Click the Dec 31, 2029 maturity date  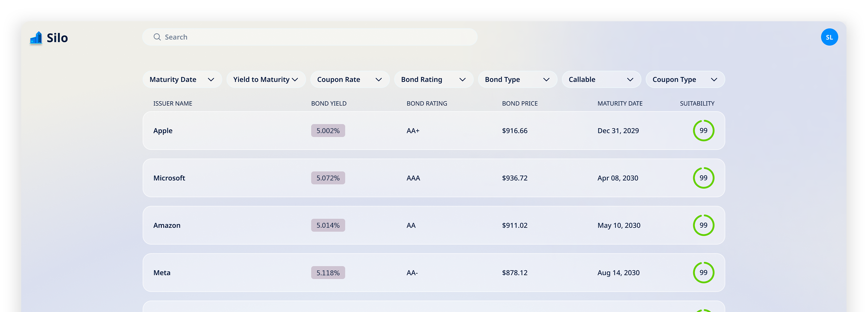tap(618, 131)
